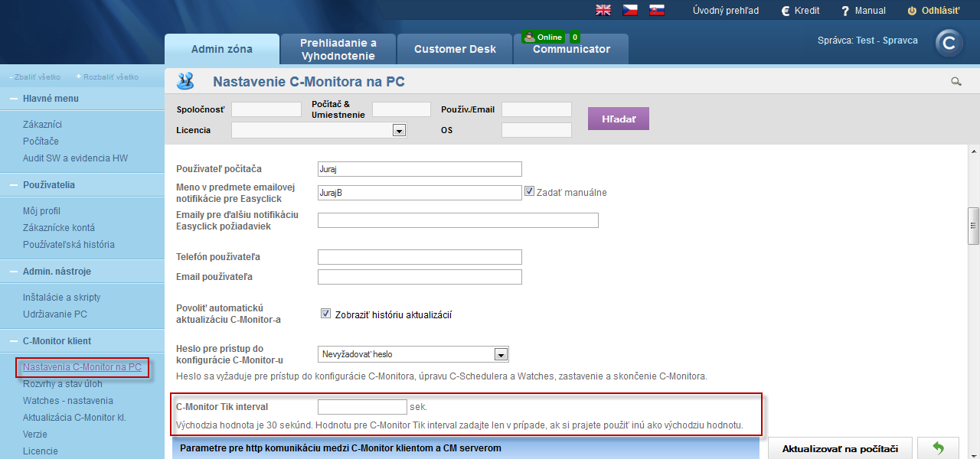Open the Kredit link
The image size is (980, 459).
point(808,11)
